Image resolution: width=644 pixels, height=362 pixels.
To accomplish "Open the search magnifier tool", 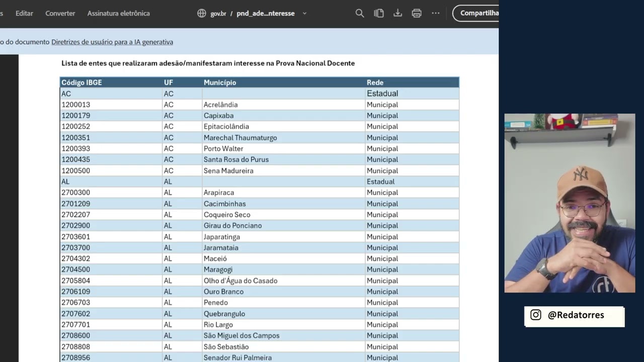I will click(x=360, y=14).
